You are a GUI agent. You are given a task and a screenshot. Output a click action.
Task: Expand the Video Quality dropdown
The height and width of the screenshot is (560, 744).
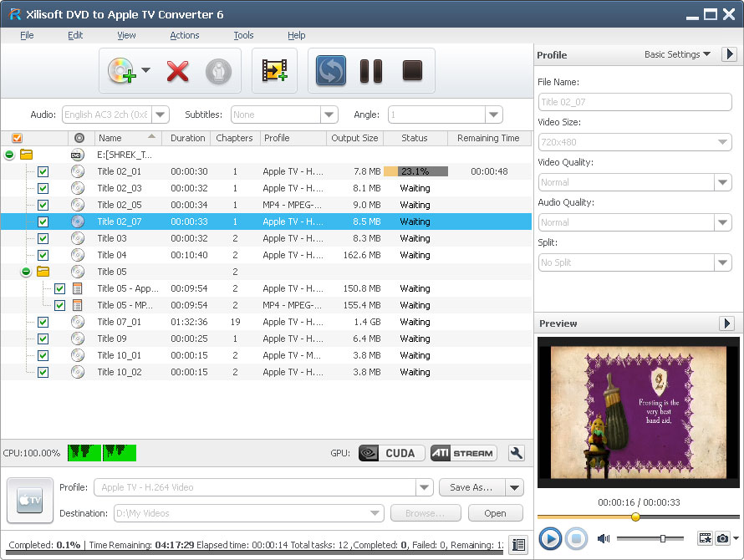pyautogui.click(x=723, y=182)
